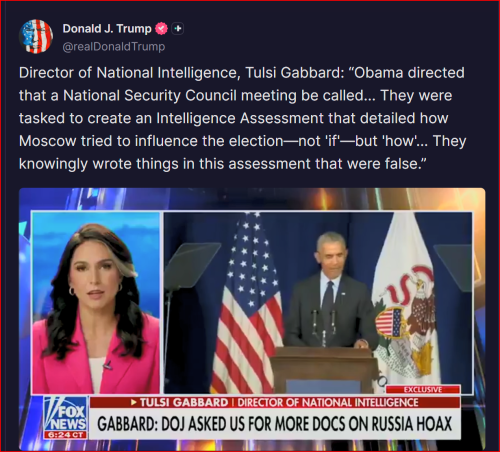Open the Donald J. Trump display name

click(107, 29)
